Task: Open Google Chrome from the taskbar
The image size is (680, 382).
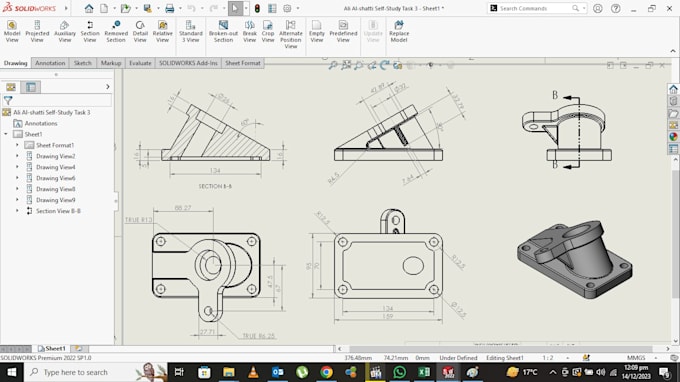Action: pos(327,372)
